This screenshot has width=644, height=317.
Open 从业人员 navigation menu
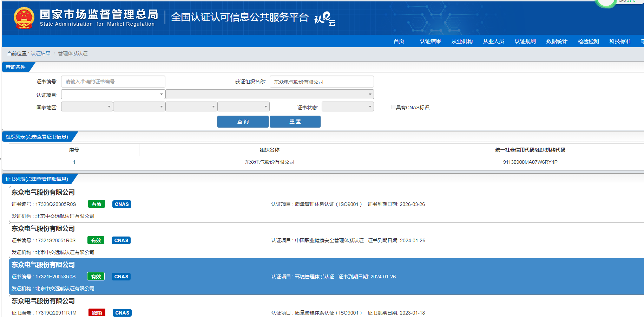[x=494, y=41]
